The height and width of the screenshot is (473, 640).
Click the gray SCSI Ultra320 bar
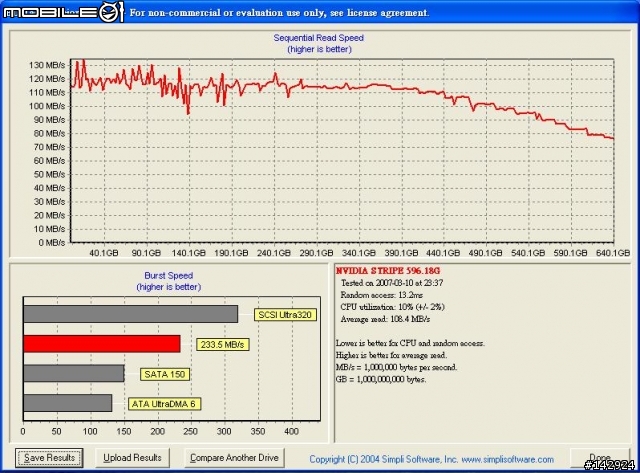(x=131, y=314)
